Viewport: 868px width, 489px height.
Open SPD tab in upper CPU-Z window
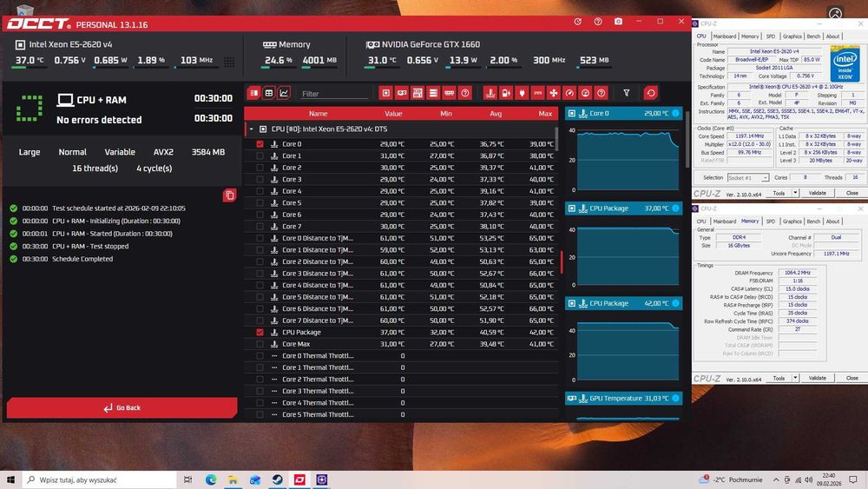[x=771, y=36]
